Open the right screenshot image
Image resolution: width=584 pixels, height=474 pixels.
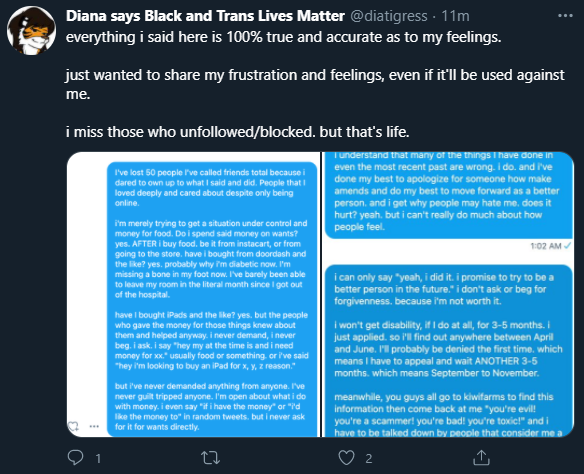coord(448,295)
